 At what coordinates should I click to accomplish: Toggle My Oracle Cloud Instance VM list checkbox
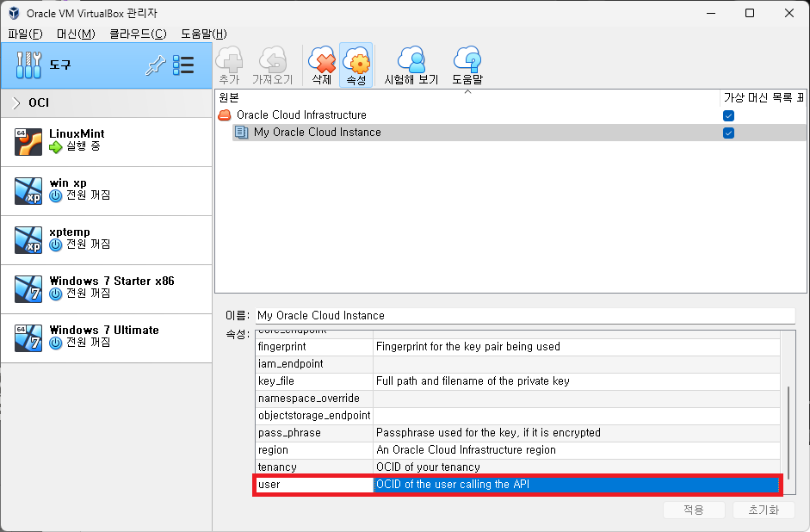[x=728, y=133]
